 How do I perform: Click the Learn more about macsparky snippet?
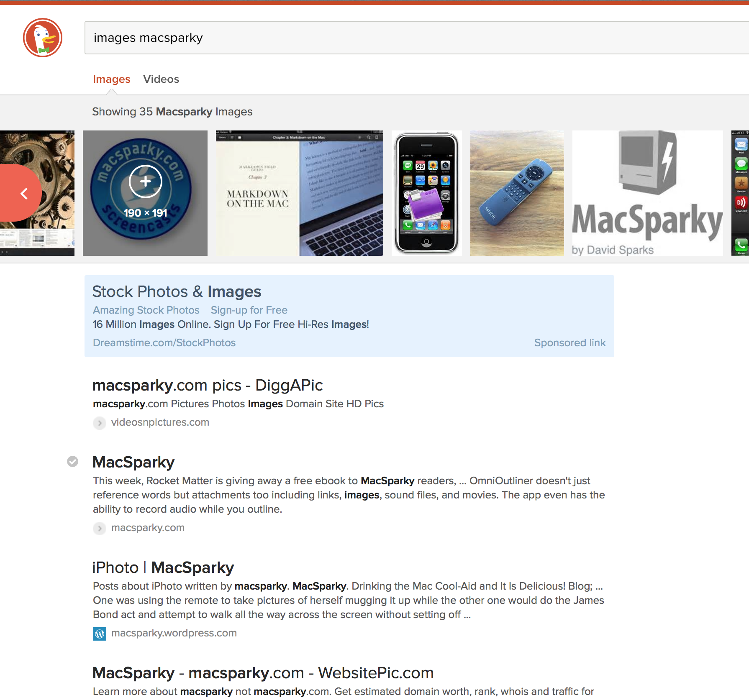click(344, 692)
